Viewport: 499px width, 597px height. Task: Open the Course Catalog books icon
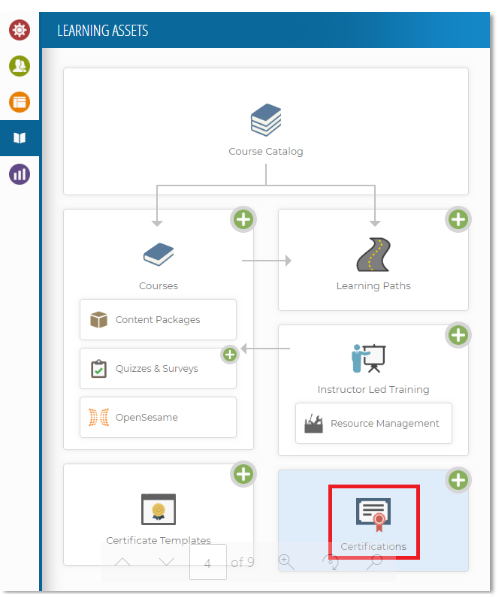266,120
